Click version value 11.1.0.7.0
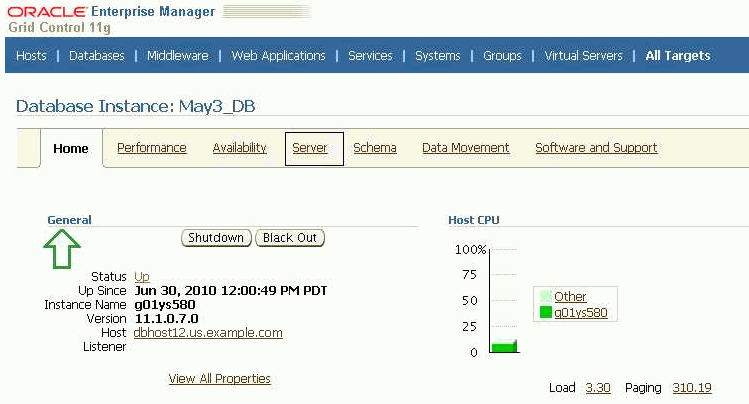Image resolution: width=749 pixels, height=404 pixels. pos(166,319)
